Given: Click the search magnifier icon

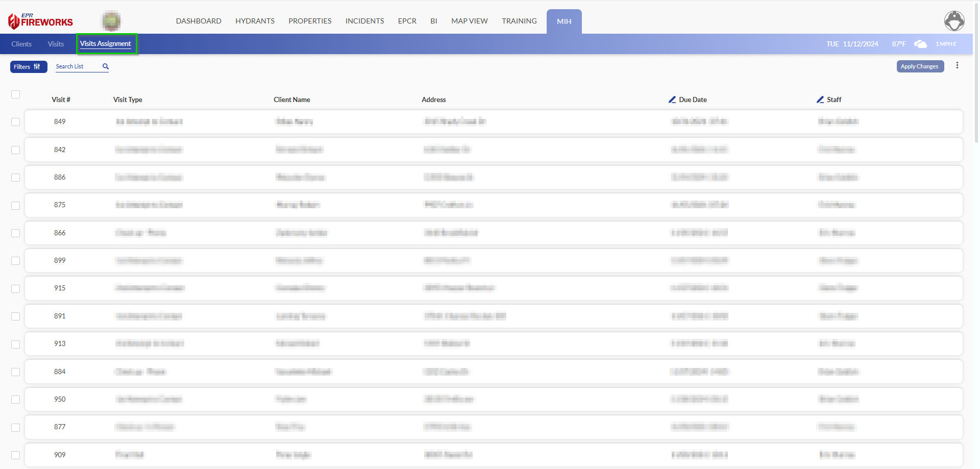Looking at the screenshot, I should click(x=106, y=66).
